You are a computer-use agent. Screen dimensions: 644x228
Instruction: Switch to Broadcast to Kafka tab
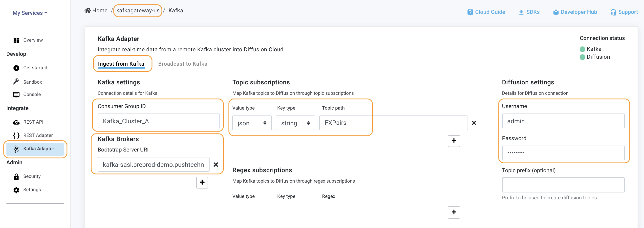pyautogui.click(x=183, y=64)
